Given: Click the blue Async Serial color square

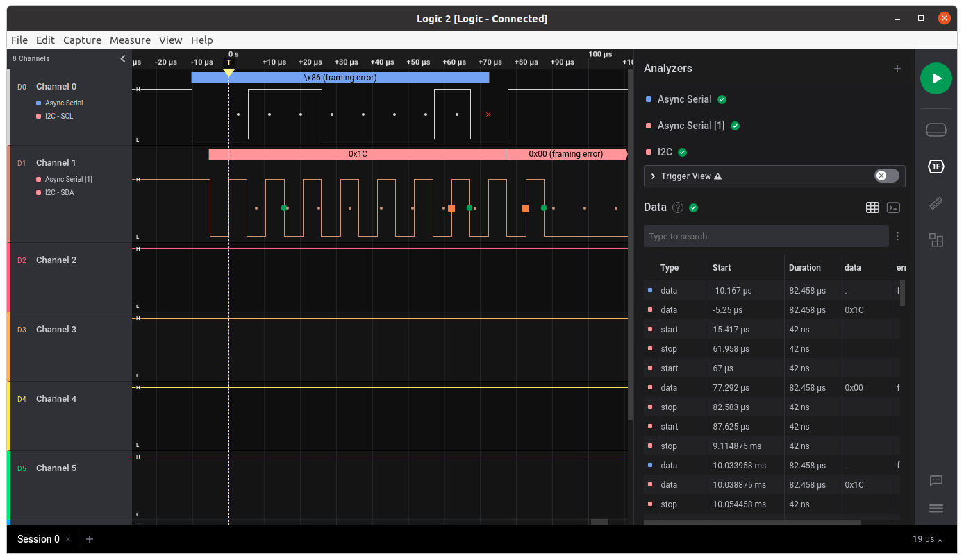Looking at the screenshot, I should [x=649, y=99].
